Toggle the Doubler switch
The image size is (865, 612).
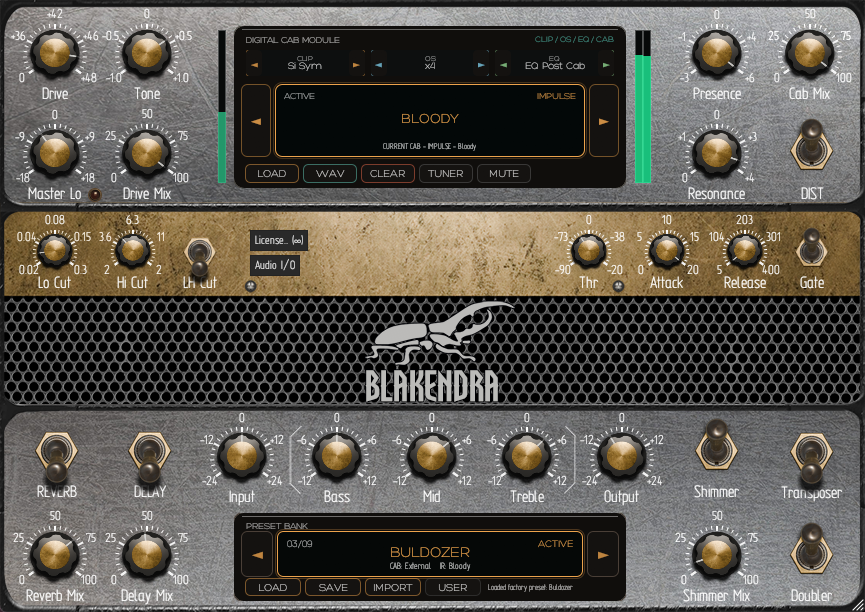click(811, 551)
